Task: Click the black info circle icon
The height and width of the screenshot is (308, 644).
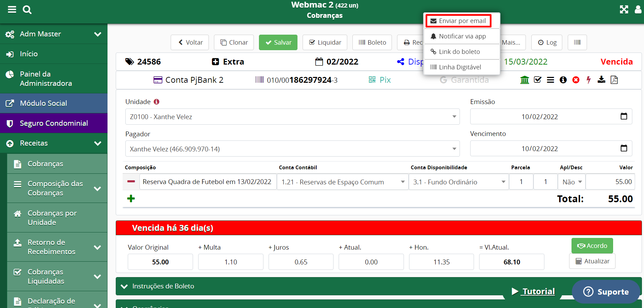Action: click(563, 80)
